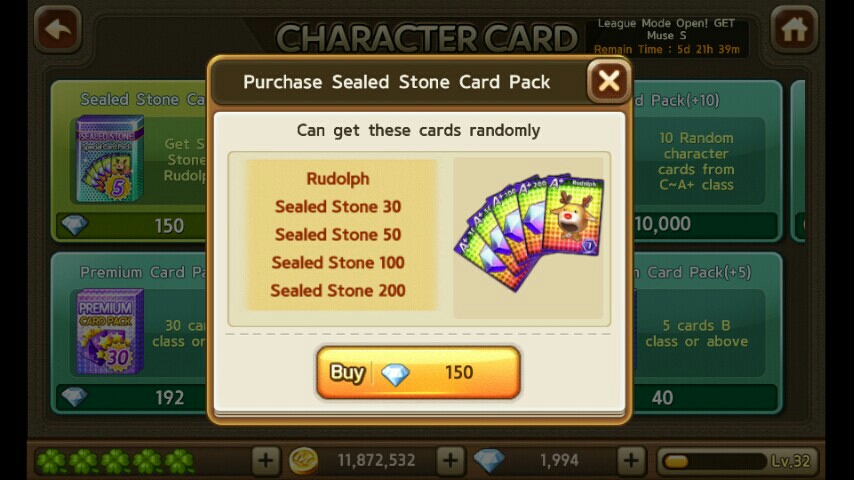
Task: Buy the pack for 150 diamonds
Action: [418, 373]
